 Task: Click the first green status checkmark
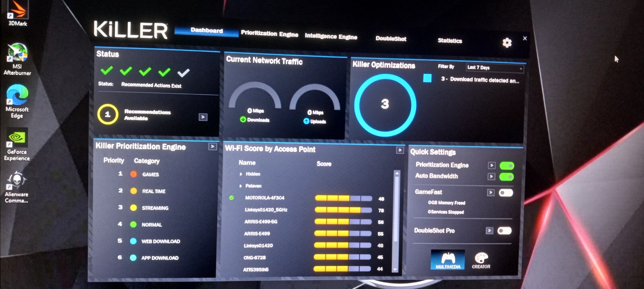[x=107, y=71]
